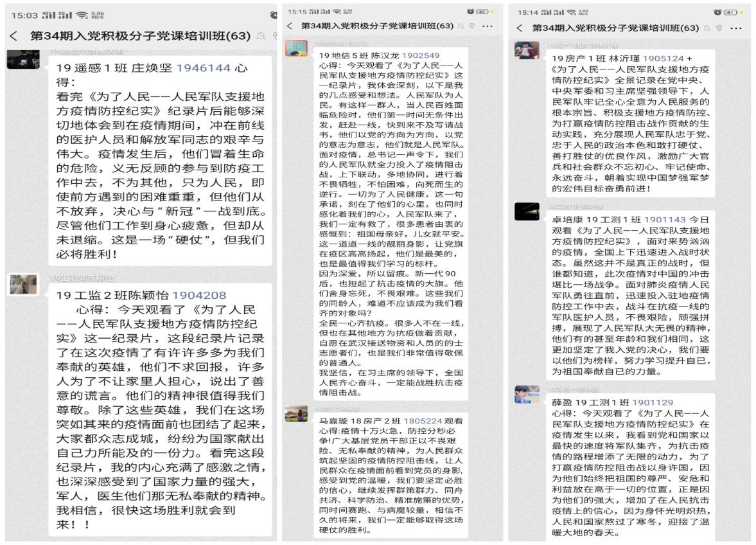Click muted bell icon in left chat header
Screen dimensions: 756x545
coord(261,36)
